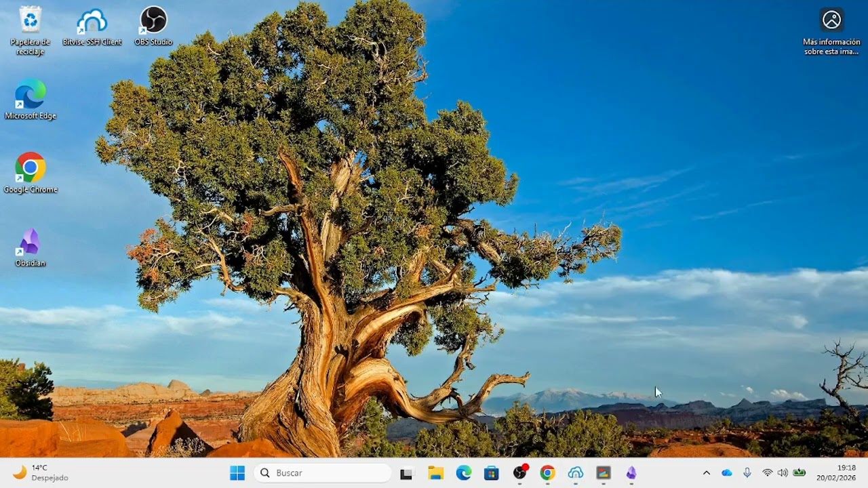Select the Google Chrome desktop shortcut

pos(31,173)
